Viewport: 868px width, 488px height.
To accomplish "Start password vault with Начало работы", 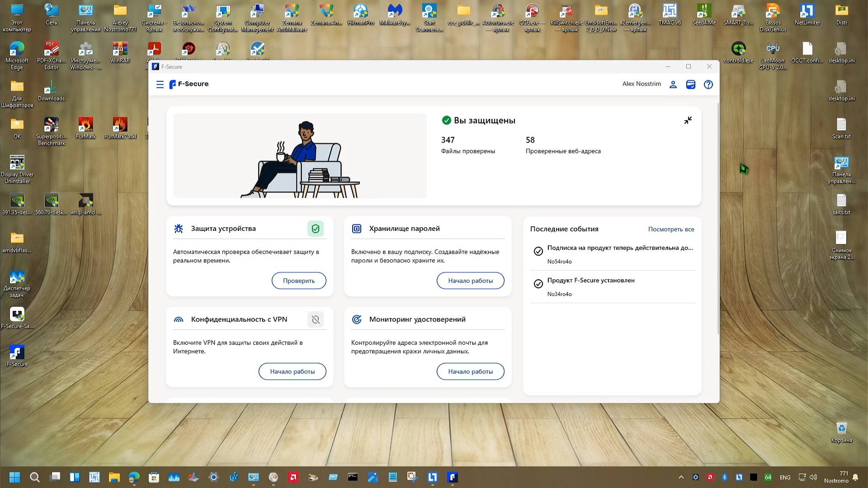I will pyautogui.click(x=470, y=281).
